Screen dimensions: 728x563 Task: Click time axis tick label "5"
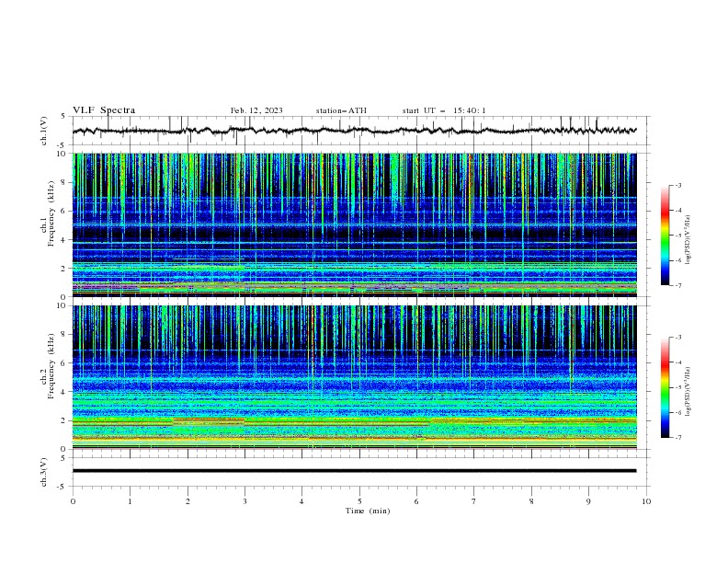(x=359, y=501)
